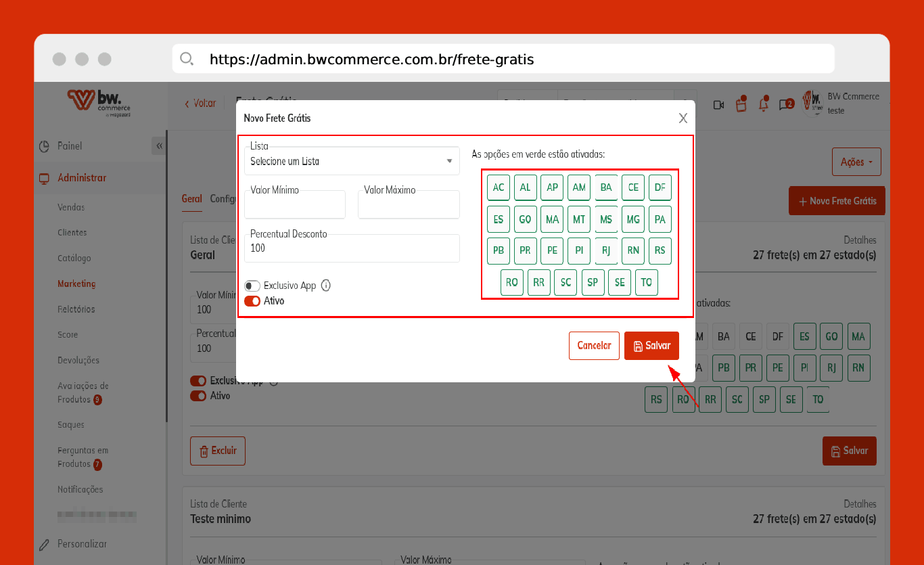Click the Valor Máximo field in the dialog

coord(409,204)
